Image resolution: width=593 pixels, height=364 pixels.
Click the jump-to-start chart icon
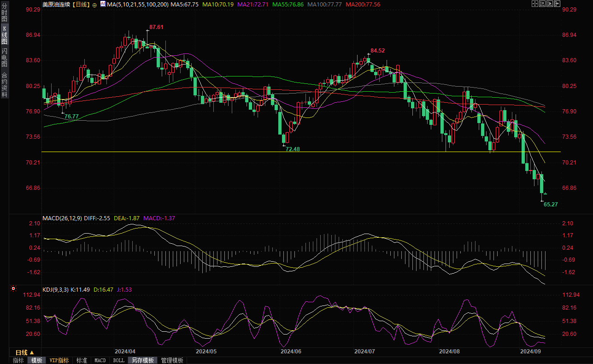pyautogui.click(x=542, y=4)
